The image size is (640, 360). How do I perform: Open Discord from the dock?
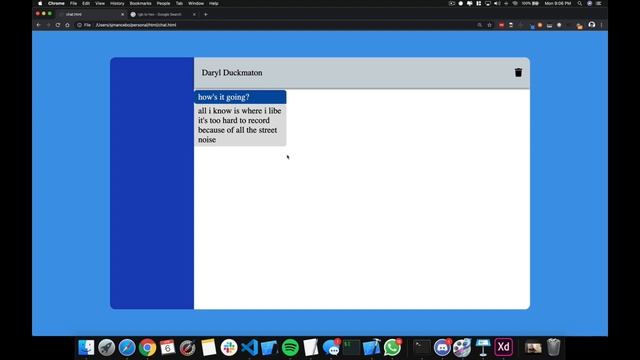point(442,348)
